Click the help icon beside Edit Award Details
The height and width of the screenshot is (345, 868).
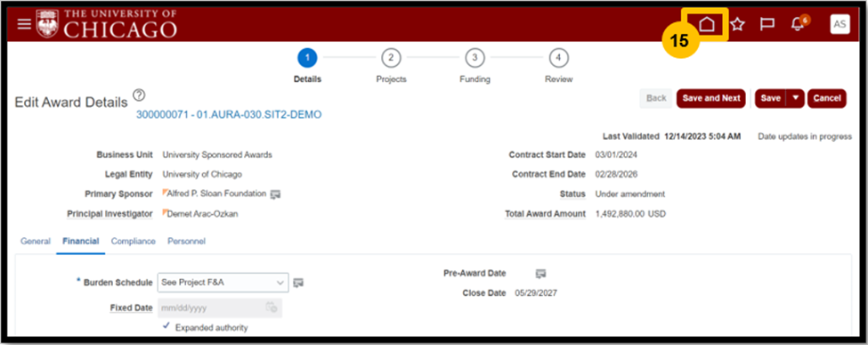(139, 94)
